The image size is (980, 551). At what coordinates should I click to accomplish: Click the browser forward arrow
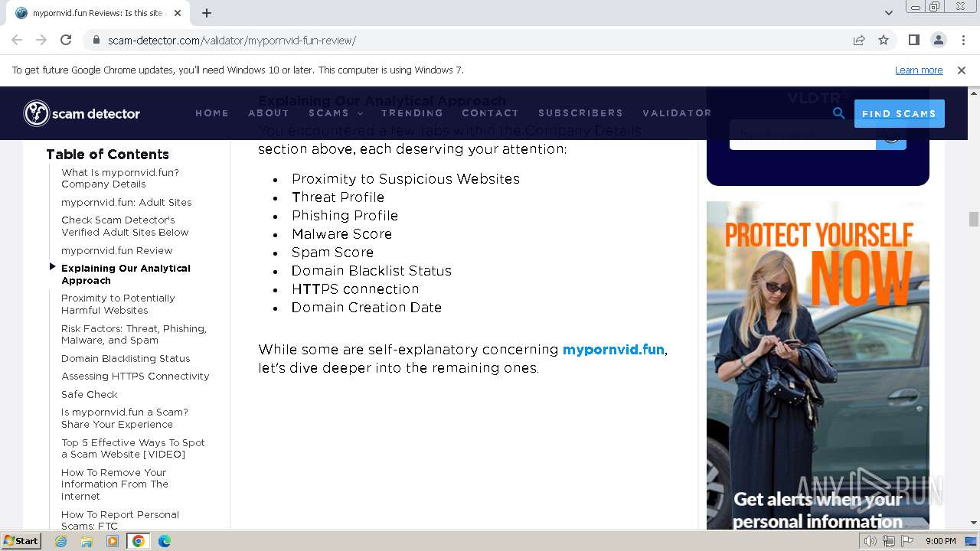tap(41, 40)
